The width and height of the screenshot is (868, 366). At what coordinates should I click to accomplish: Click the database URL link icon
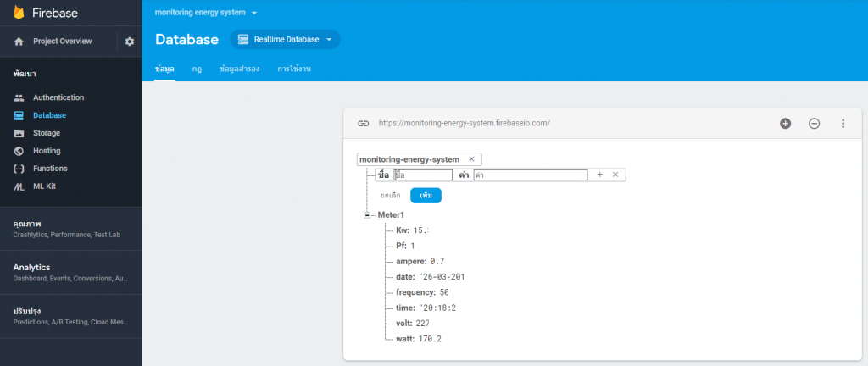coord(363,124)
